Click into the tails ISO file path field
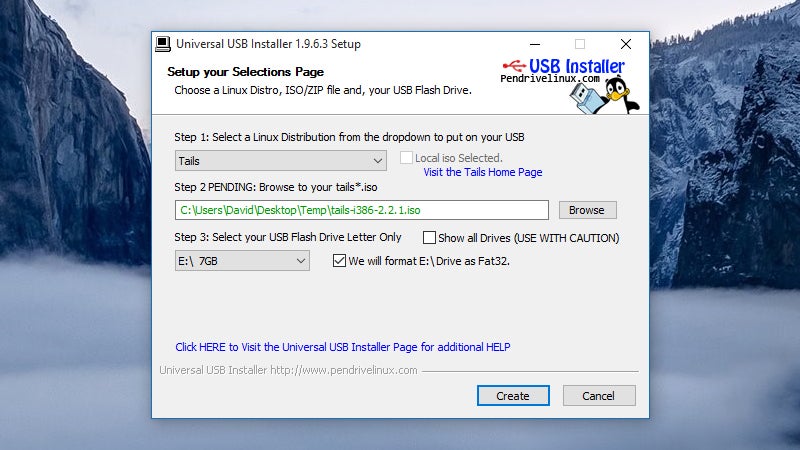 click(x=362, y=210)
